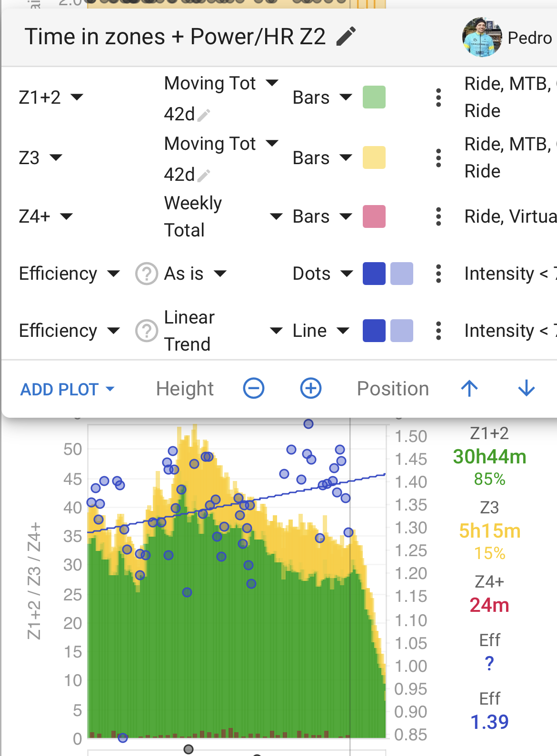Click the pencil icon to edit chart title
Screen dimensions: 557x756
point(346,37)
